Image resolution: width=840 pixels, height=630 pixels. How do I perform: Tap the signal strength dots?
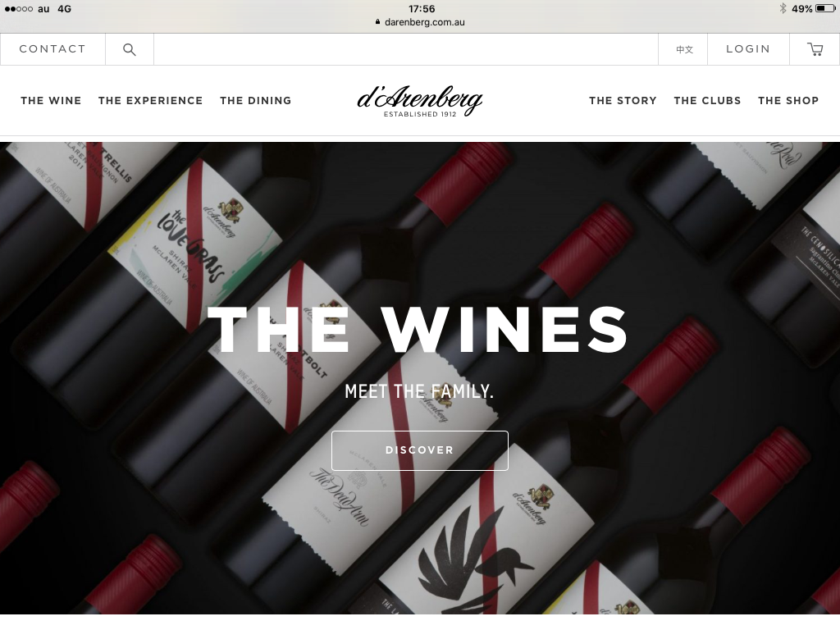point(18,9)
